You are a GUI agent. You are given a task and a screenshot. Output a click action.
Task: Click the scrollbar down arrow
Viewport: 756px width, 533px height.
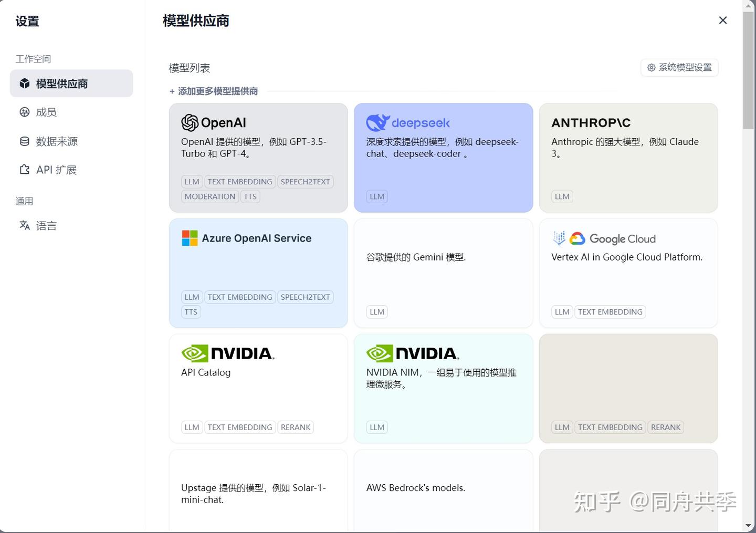point(748,526)
